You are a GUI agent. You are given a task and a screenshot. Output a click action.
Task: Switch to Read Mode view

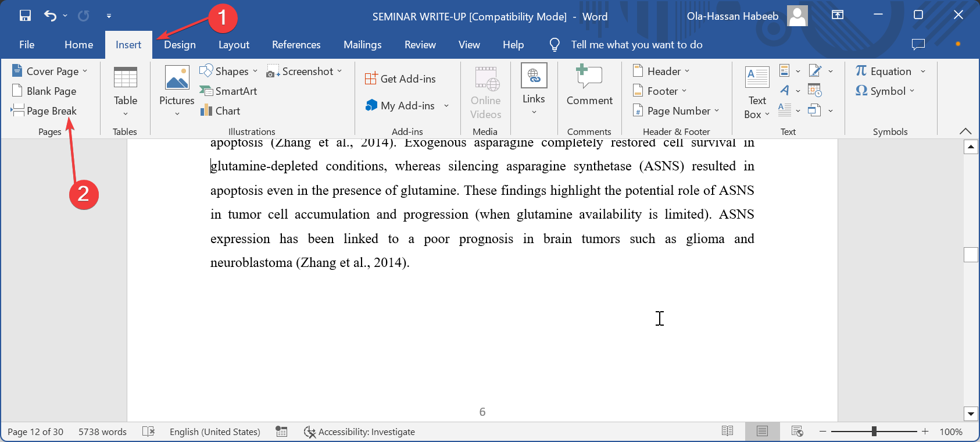727,431
